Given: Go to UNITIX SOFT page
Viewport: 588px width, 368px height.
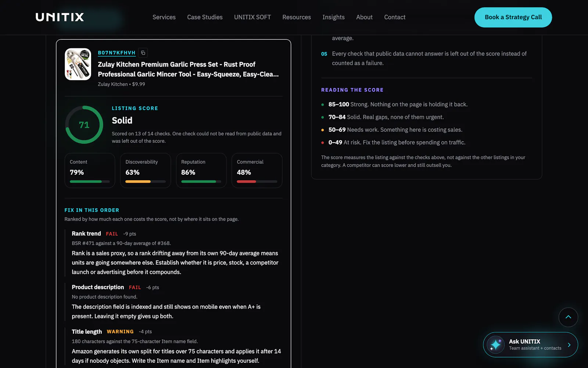Looking at the screenshot, I should 252,17.
